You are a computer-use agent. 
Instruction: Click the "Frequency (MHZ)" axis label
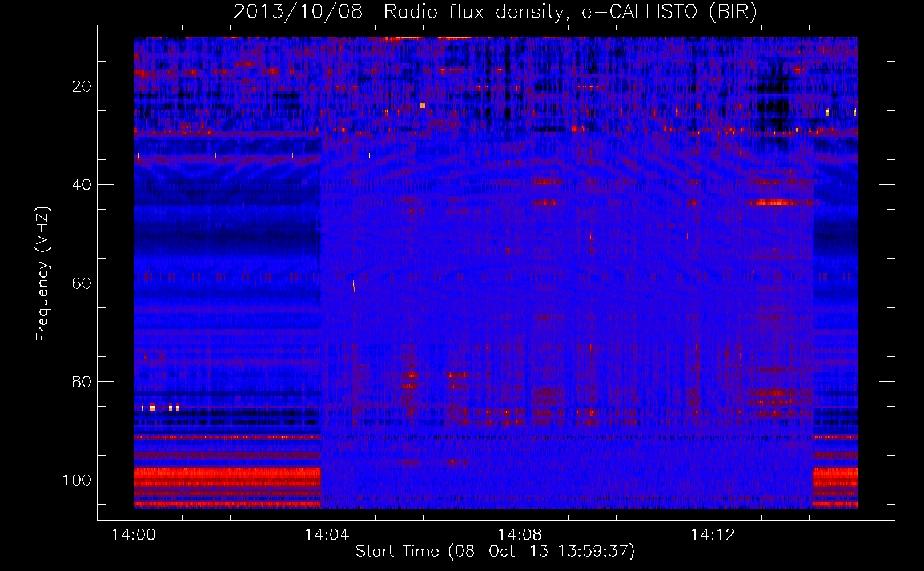[43, 274]
